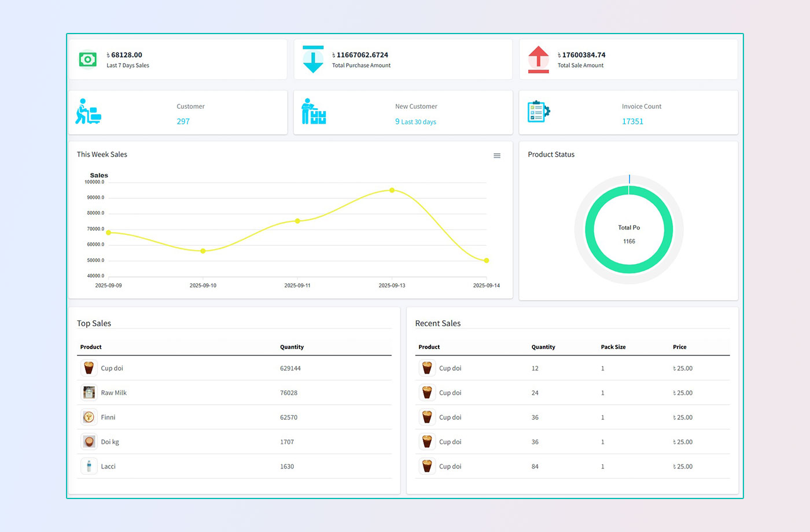Click the red upload arrow Total Sale icon
810x532 pixels.
(x=538, y=60)
